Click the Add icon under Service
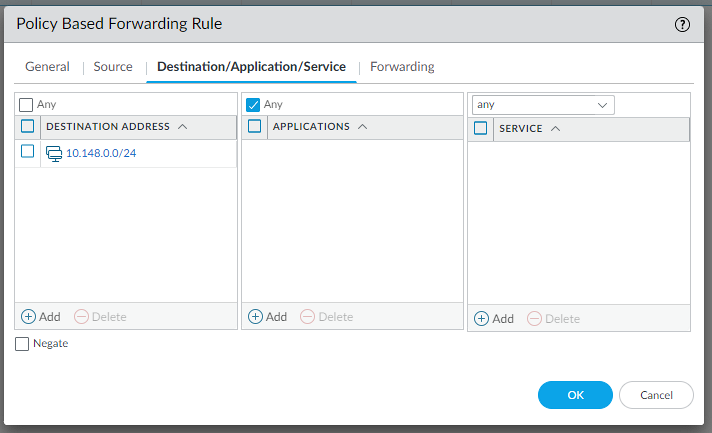Screen dimensions: 712x433 click(x=482, y=318)
